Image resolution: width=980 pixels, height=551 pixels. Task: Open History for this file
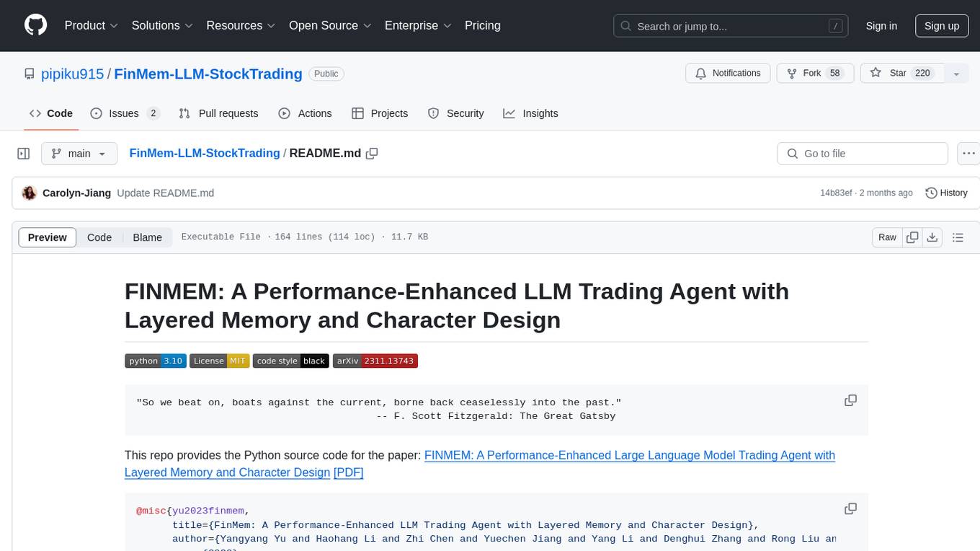(x=946, y=193)
